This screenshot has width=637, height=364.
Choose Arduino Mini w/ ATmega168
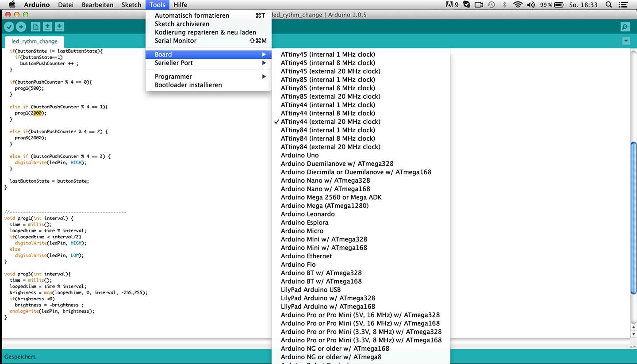pos(361,248)
